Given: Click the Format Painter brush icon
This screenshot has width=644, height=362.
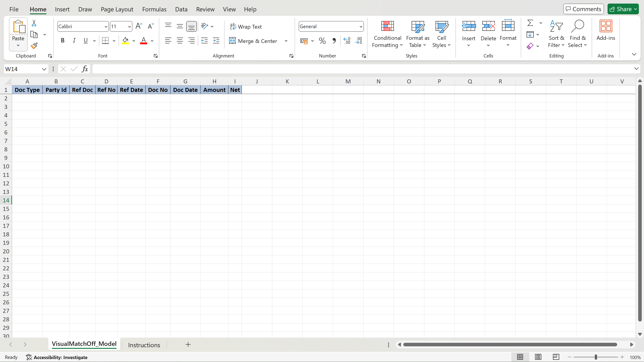Looking at the screenshot, I should pos(34,46).
